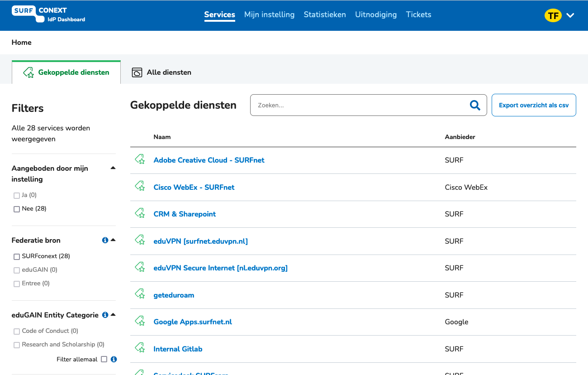Viewport: 588px width, 375px height.
Task: Go to Statistieken in the navigation
Action: click(x=325, y=14)
